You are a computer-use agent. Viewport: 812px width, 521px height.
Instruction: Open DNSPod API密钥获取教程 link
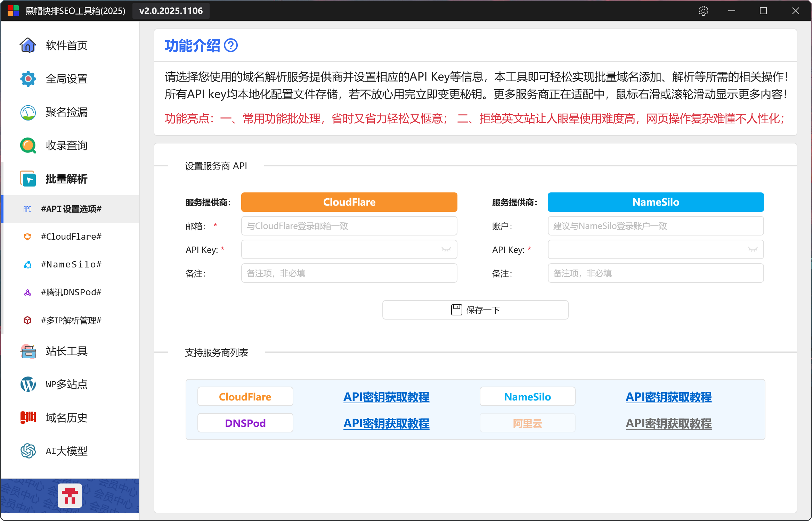(386, 423)
